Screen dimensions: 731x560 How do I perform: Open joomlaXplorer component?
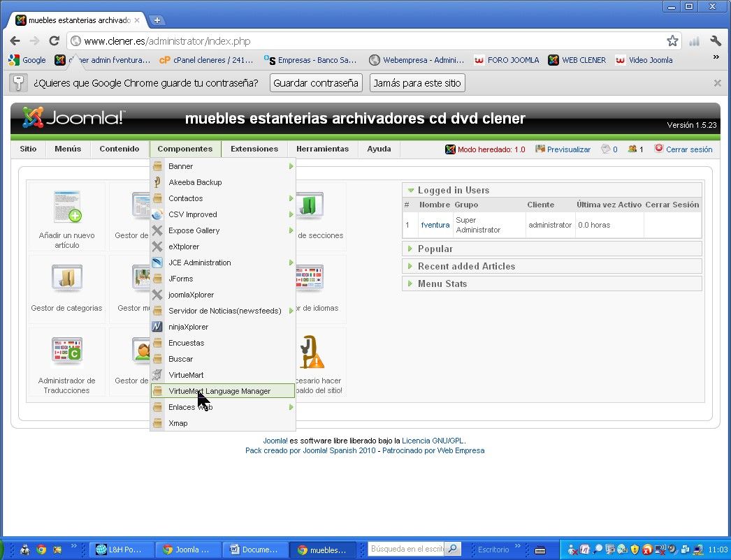pyautogui.click(x=223, y=295)
